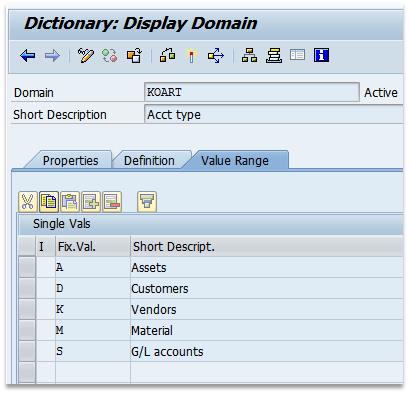The width and height of the screenshot is (409, 394).
Task: Open Help with the blue info icon
Action: coord(322,55)
